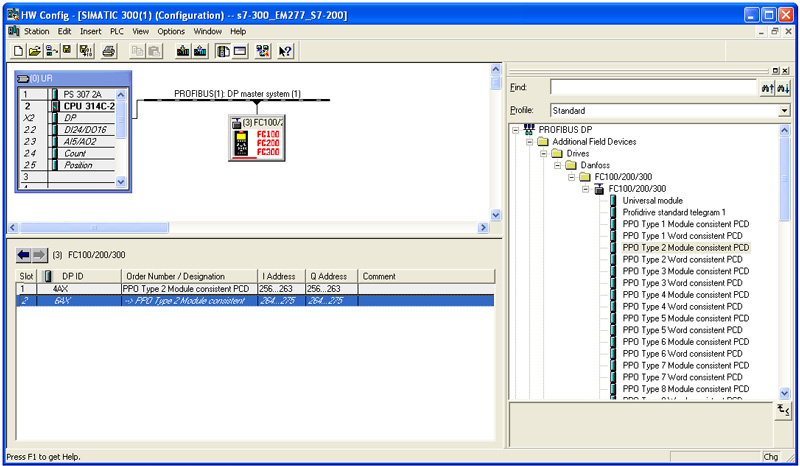Viewport: 800px width, 466px height.
Task: Select PPO Type 8 Module consistent PCD
Action: 685,389
